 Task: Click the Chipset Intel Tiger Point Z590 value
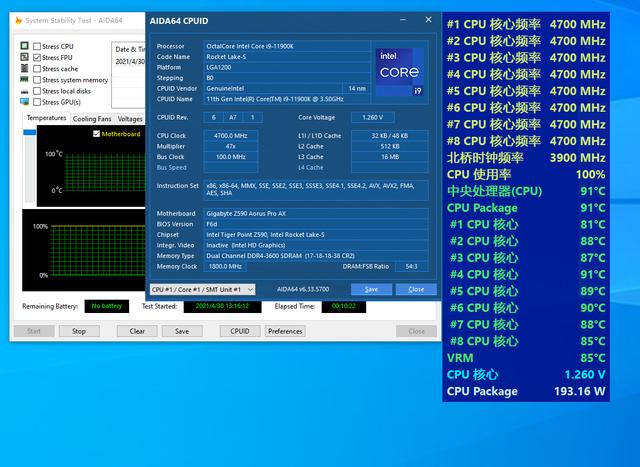pyautogui.click(x=316, y=235)
